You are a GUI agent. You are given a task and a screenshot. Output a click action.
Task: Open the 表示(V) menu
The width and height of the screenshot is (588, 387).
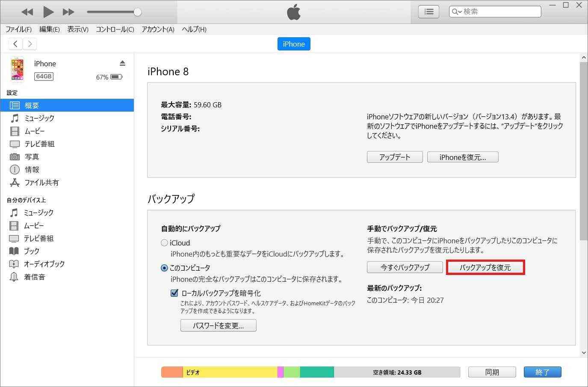coord(78,29)
